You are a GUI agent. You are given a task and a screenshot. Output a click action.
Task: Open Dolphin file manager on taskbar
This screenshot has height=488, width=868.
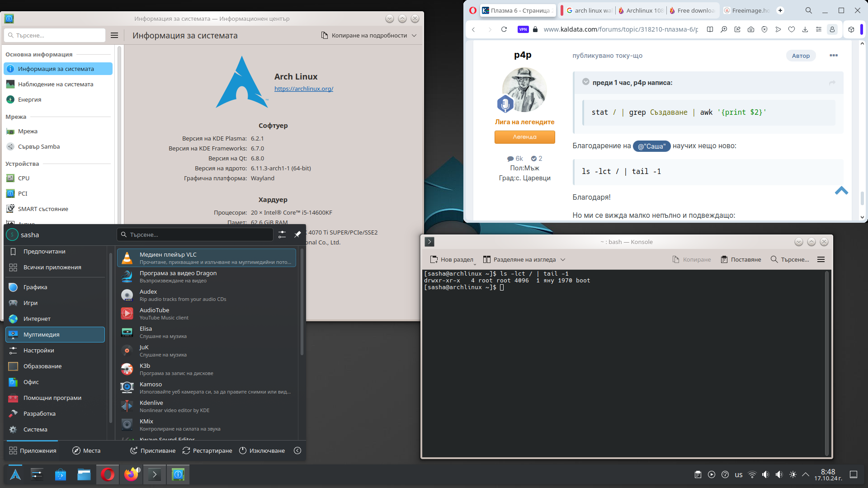[84, 474]
